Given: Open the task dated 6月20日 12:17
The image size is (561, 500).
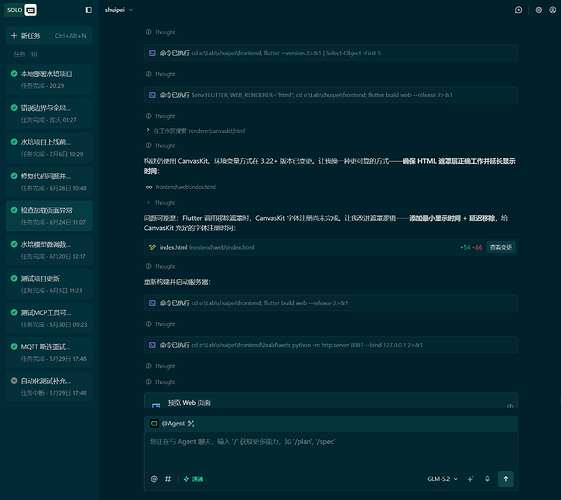Looking at the screenshot, I should pyautogui.click(x=49, y=250).
